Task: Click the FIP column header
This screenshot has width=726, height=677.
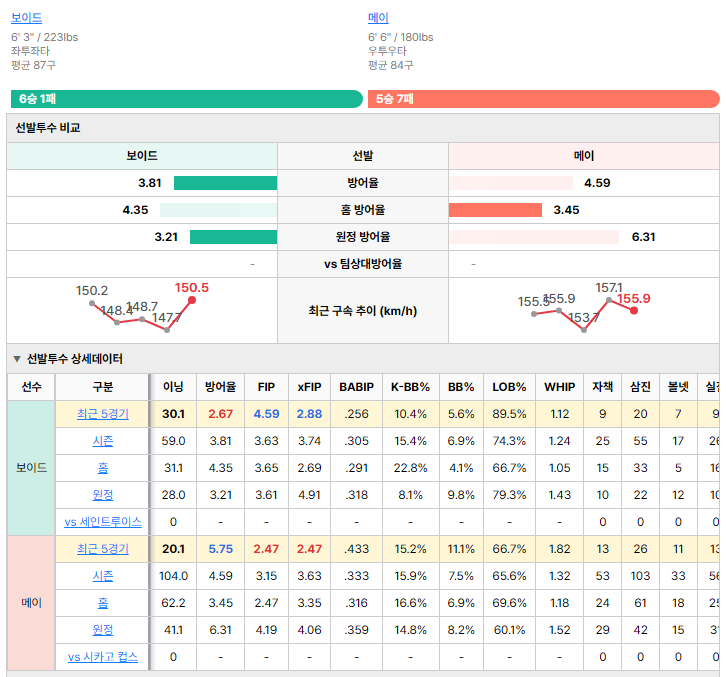Action: (x=266, y=387)
